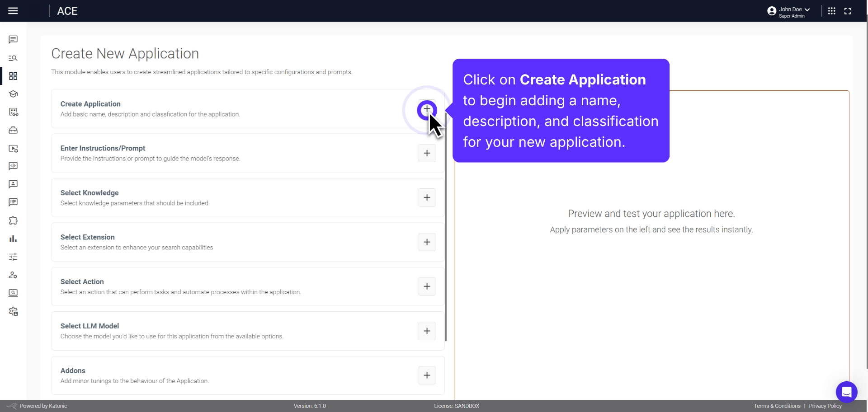Open the video configuration icon in the sidebar
This screenshot has width=868, height=412.
click(x=13, y=149)
